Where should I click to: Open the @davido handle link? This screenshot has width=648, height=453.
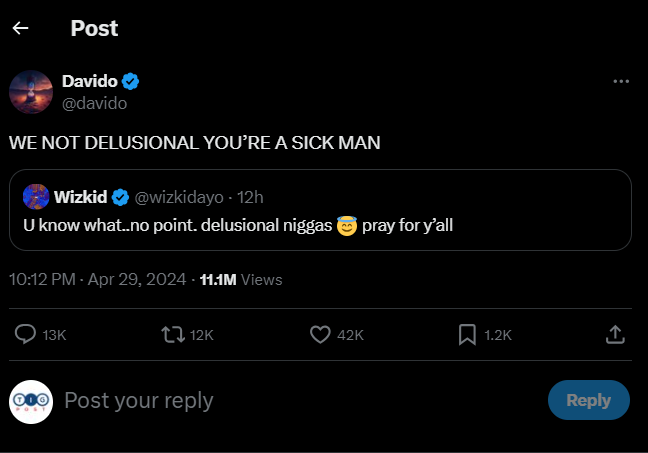pos(94,102)
